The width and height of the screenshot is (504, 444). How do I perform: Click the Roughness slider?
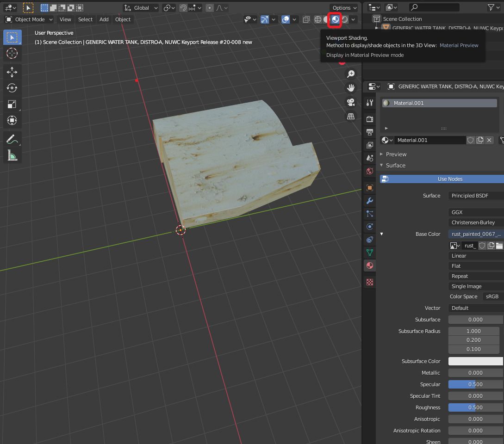point(475,407)
